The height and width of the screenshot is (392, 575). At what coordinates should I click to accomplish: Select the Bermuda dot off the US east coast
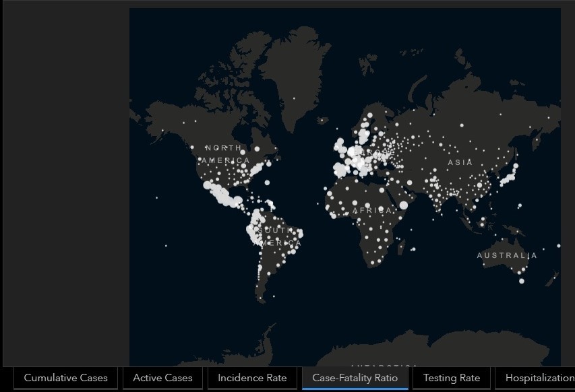(267, 183)
